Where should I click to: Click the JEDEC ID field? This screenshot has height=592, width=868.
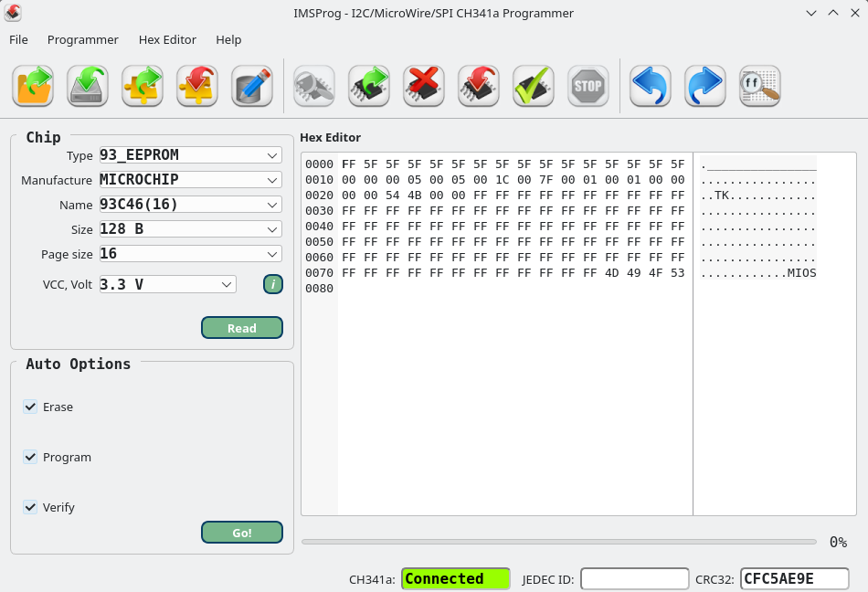(634, 578)
